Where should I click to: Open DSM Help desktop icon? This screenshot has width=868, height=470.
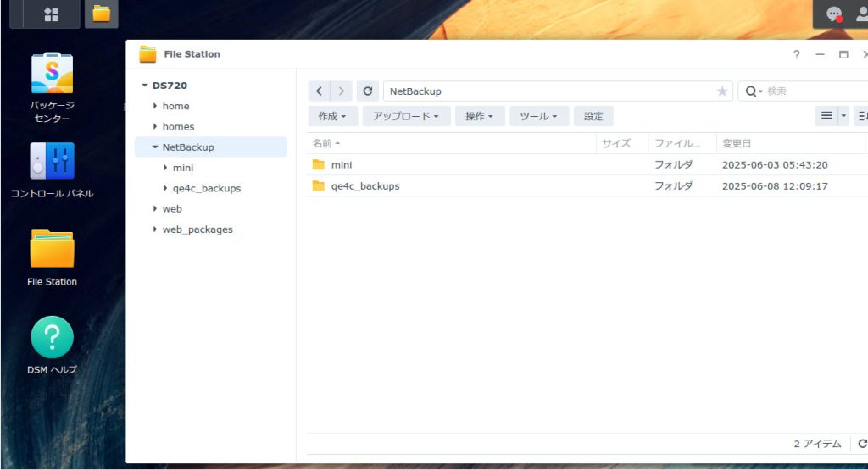[52, 337]
